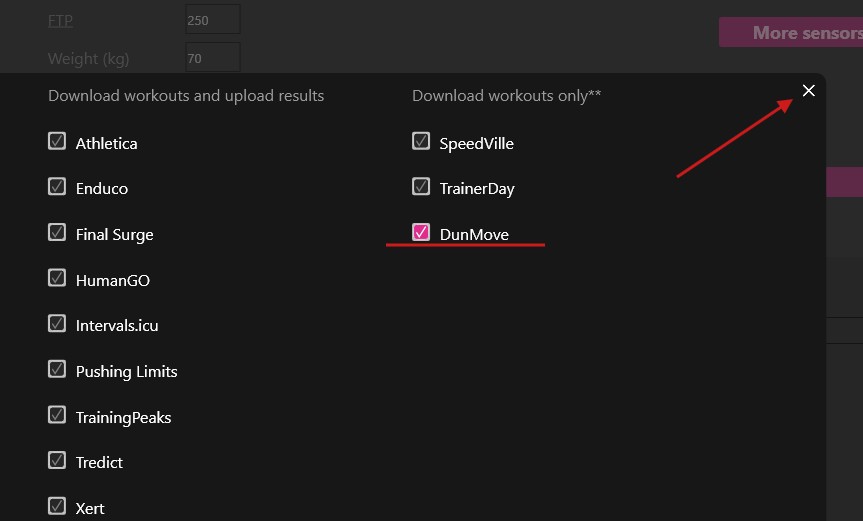Toggle the Tredict checkbox
The height and width of the screenshot is (521, 863).
point(57,460)
